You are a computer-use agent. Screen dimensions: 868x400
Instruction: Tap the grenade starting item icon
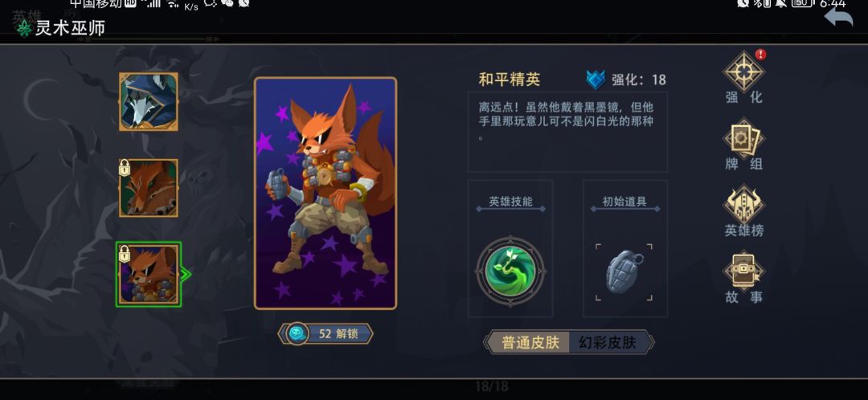click(x=624, y=271)
